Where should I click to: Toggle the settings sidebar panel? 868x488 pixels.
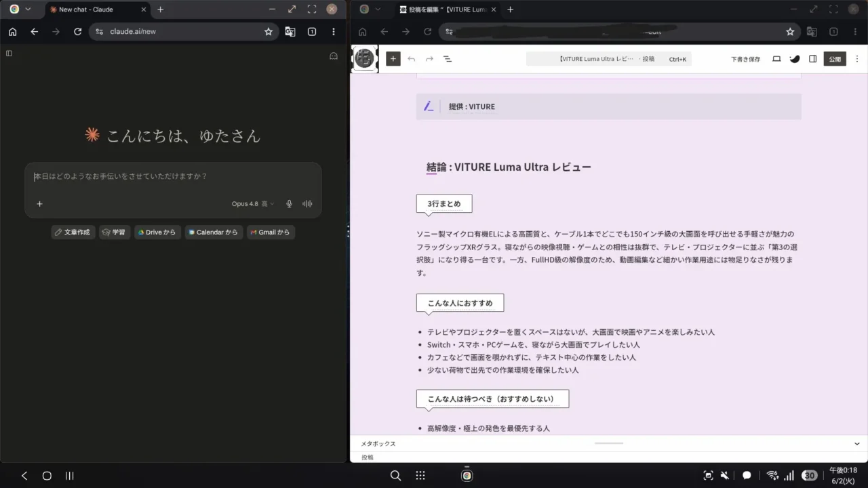[812, 59]
